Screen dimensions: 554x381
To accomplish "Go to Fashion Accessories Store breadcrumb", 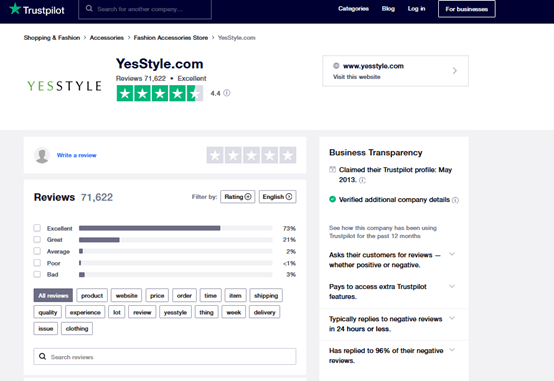I will (x=171, y=37).
